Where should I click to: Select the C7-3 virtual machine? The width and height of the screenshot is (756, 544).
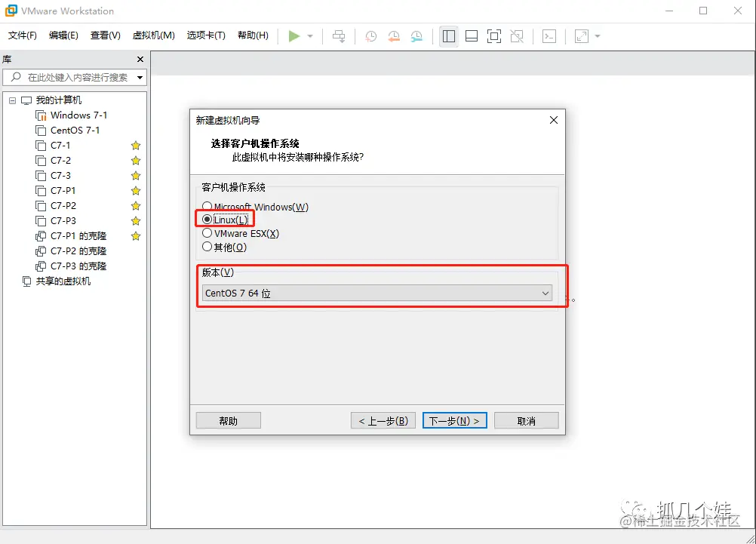(53, 176)
